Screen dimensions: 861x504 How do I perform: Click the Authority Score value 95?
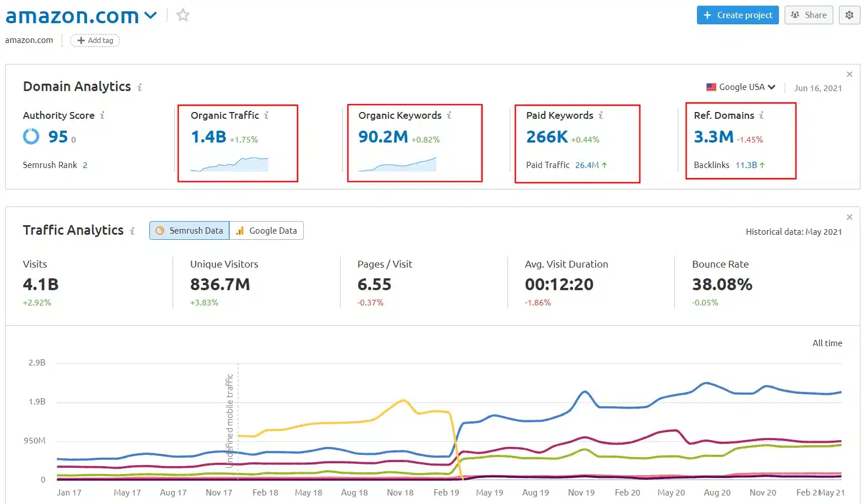58,137
